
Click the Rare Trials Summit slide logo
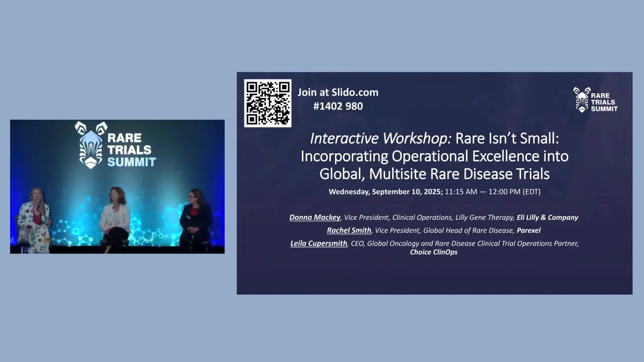(x=595, y=100)
